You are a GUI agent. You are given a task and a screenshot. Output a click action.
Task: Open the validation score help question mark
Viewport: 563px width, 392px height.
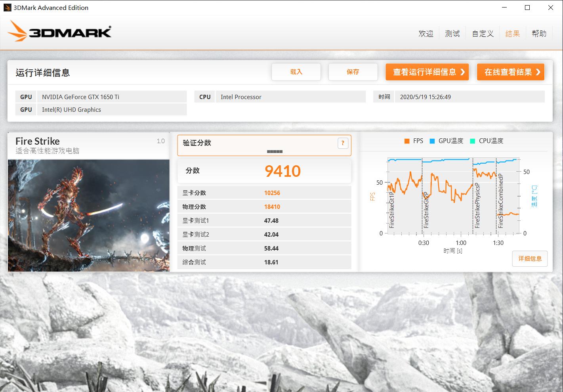[x=343, y=143]
